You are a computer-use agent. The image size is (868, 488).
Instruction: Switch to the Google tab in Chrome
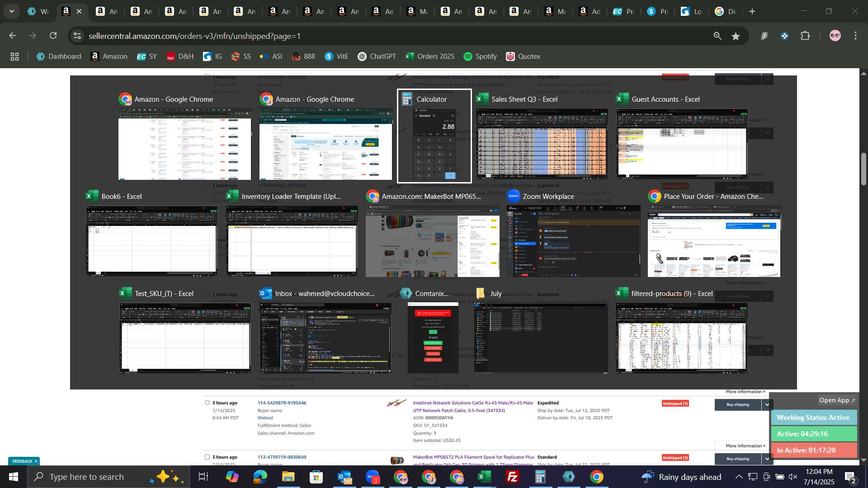(726, 11)
